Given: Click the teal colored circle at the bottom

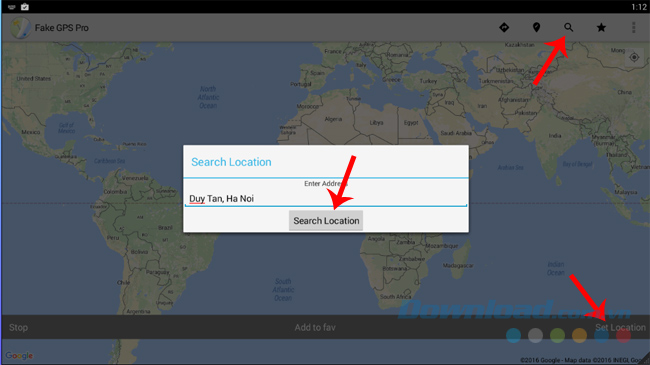Looking at the screenshot, I should [513, 335].
